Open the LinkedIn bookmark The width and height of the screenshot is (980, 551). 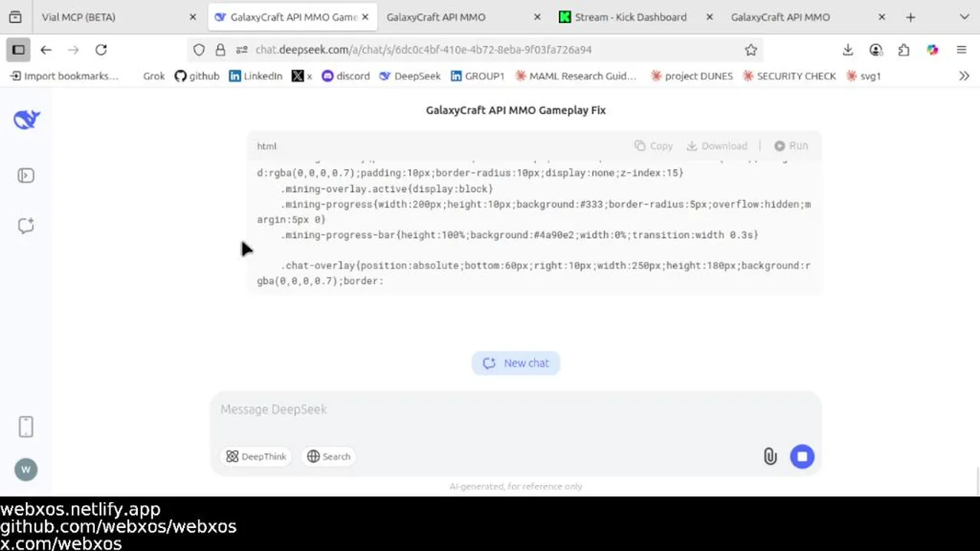(x=256, y=76)
